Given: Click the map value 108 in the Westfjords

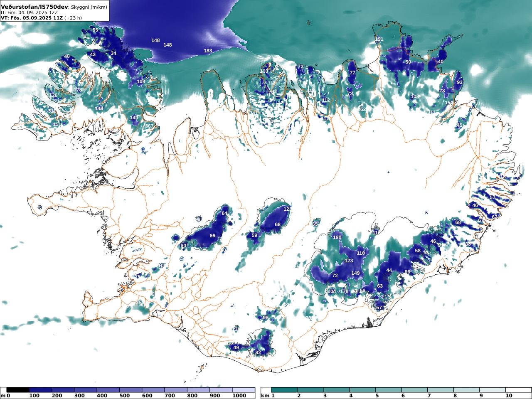Looking at the screenshot, I should pos(141,81).
